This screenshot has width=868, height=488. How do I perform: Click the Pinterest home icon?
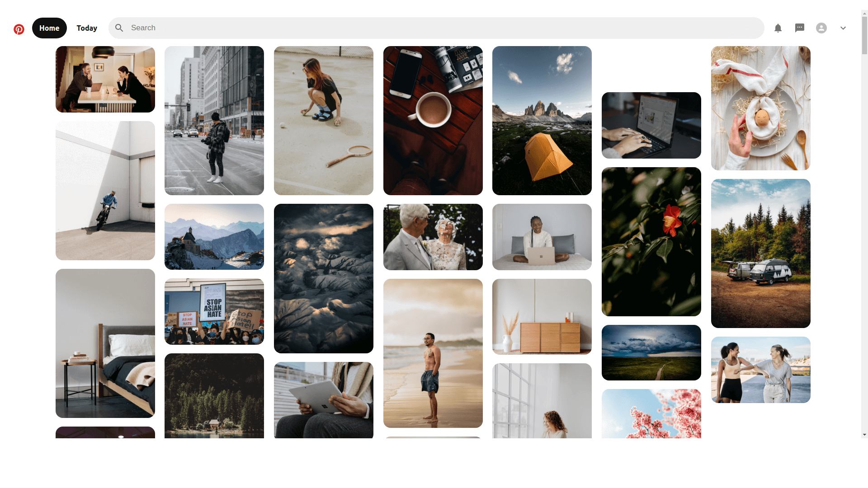19,28
